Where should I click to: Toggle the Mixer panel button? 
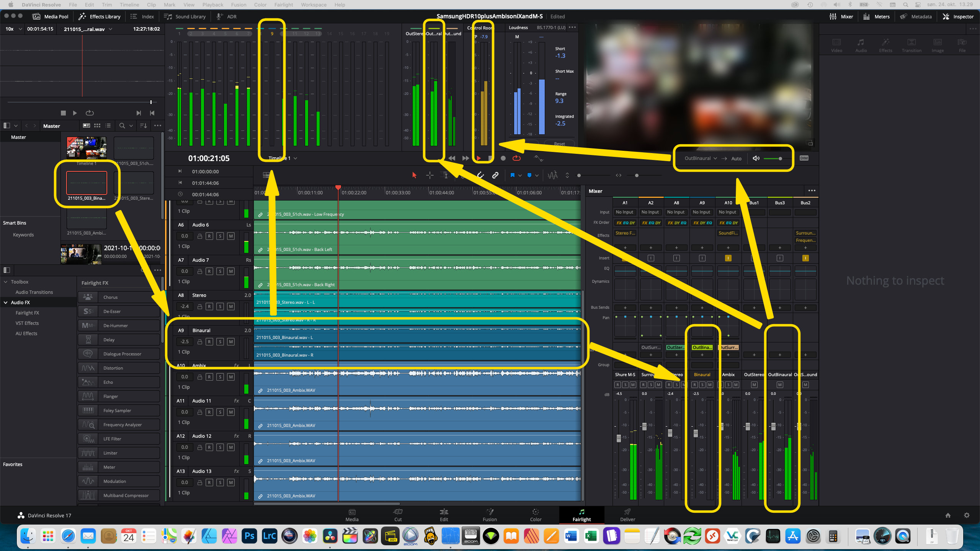point(841,16)
